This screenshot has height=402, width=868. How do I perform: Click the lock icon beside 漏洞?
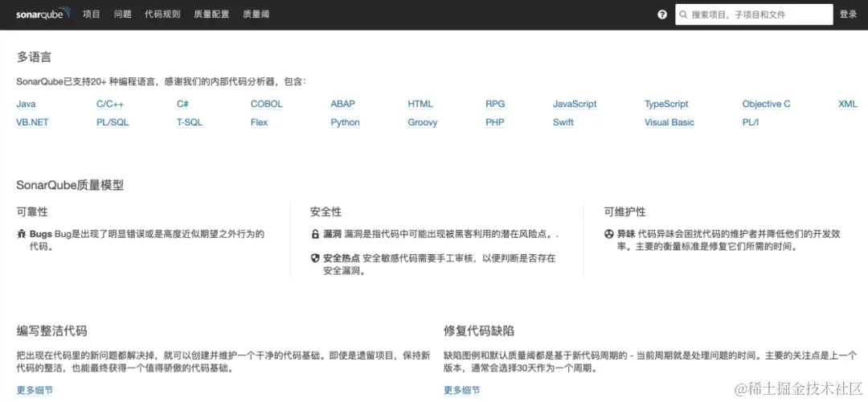pyautogui.click(x=316, y=234)
